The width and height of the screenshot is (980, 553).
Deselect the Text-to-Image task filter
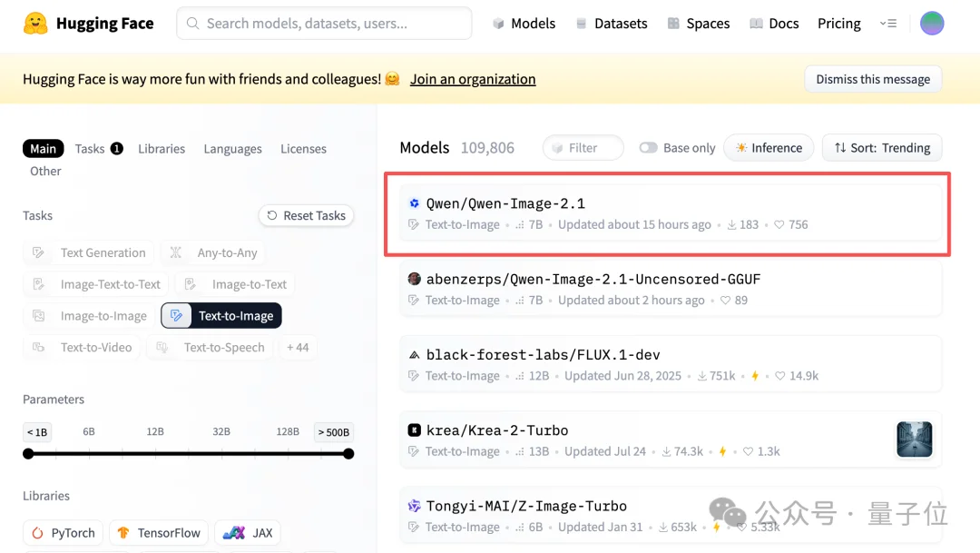point(221,316)
